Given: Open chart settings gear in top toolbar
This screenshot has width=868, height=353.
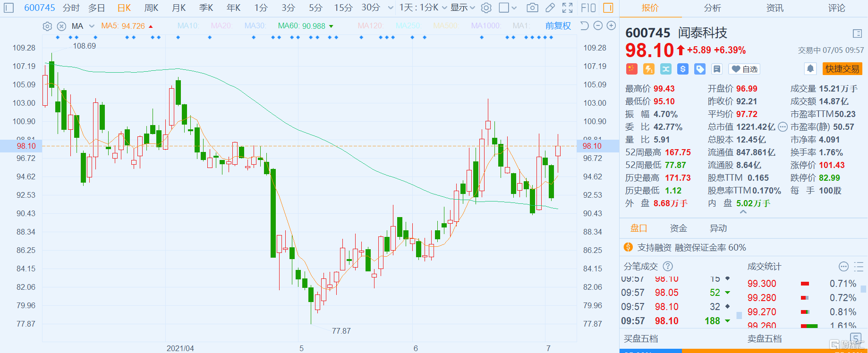Looking at the screenshot, I should click(x=486, y=8).
